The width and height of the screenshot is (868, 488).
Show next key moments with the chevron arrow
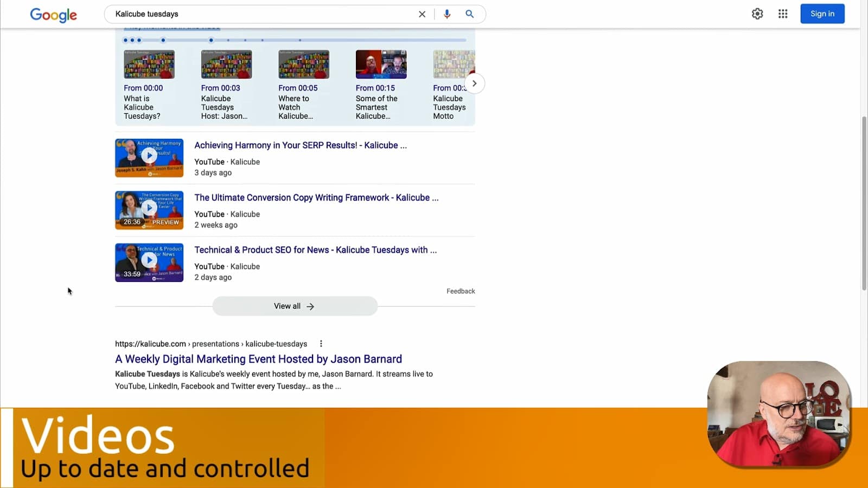474,84
